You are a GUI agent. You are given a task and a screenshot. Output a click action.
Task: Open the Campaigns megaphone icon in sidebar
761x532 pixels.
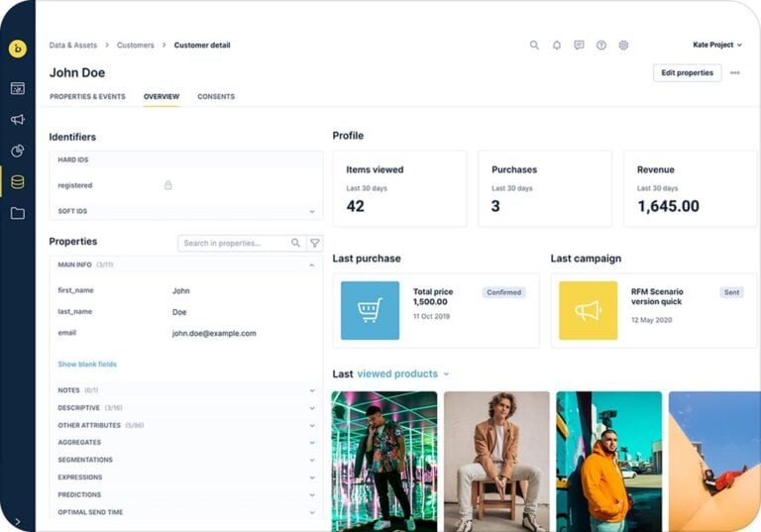[x=17, y=120]
